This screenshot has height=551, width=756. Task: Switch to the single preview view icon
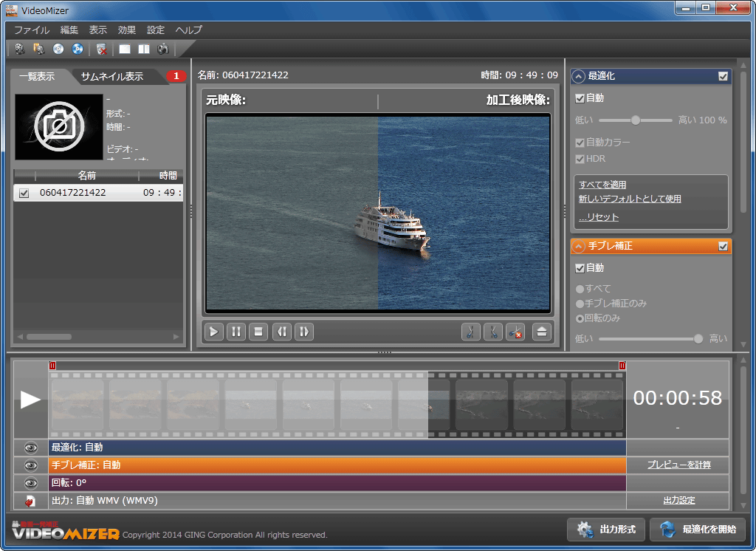pyautogui.click(x=125, y=49)
